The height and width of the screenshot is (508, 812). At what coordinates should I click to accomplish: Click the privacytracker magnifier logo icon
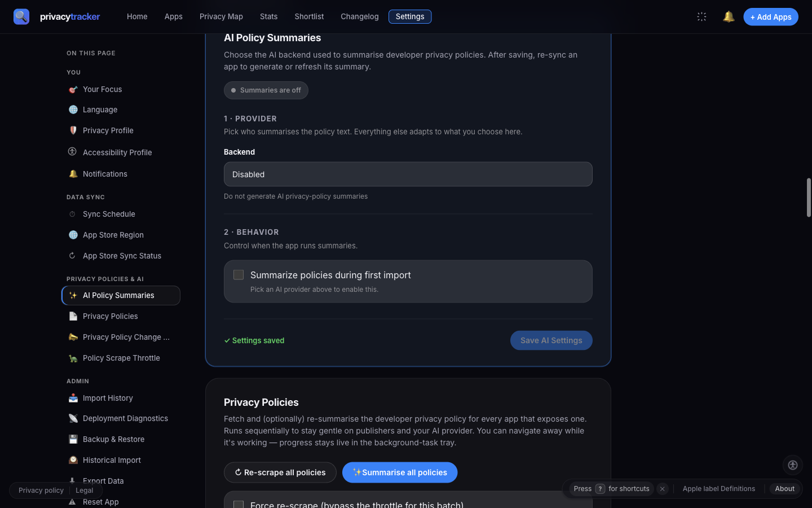click(x=21, y=16)
